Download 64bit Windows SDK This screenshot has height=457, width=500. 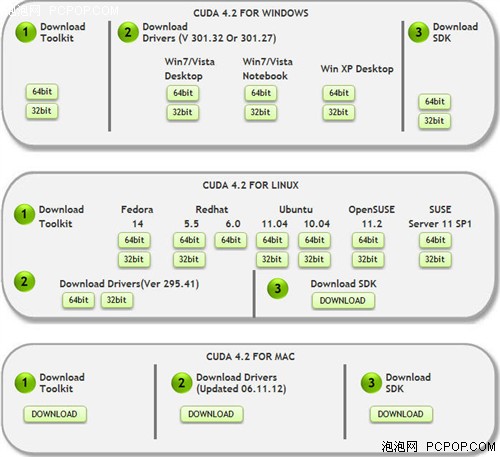[435, 102]
